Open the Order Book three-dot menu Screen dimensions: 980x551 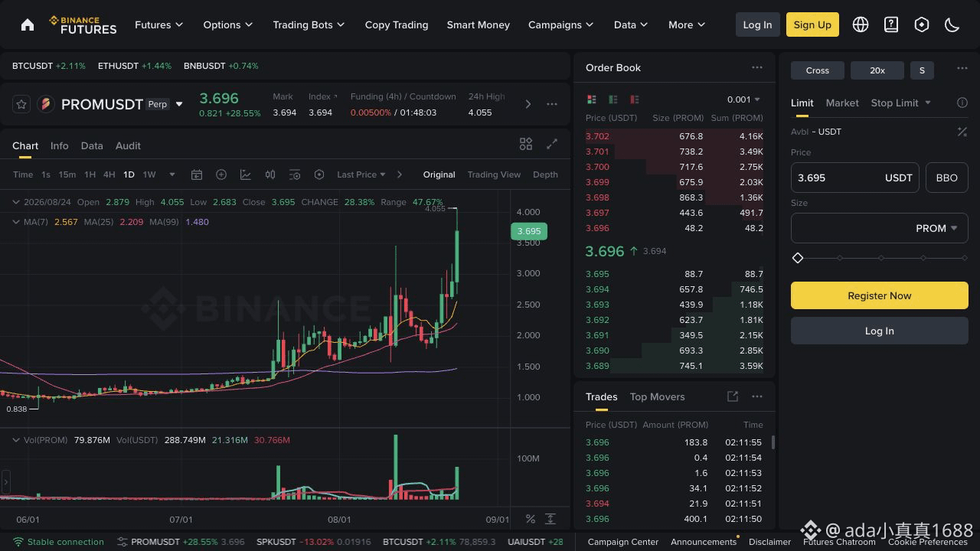click(x=757, y=67)
